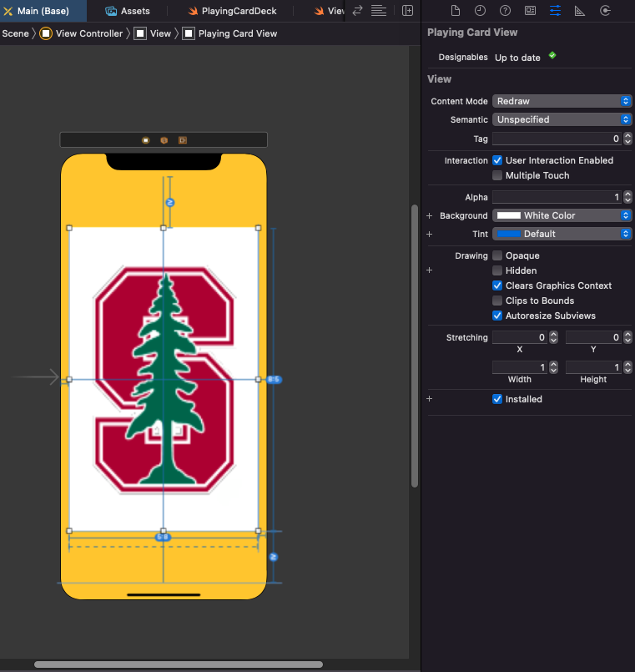This screenshot has height=672, width=635.
Task: Click the green designables status icon
Action: tap(552, 55)
